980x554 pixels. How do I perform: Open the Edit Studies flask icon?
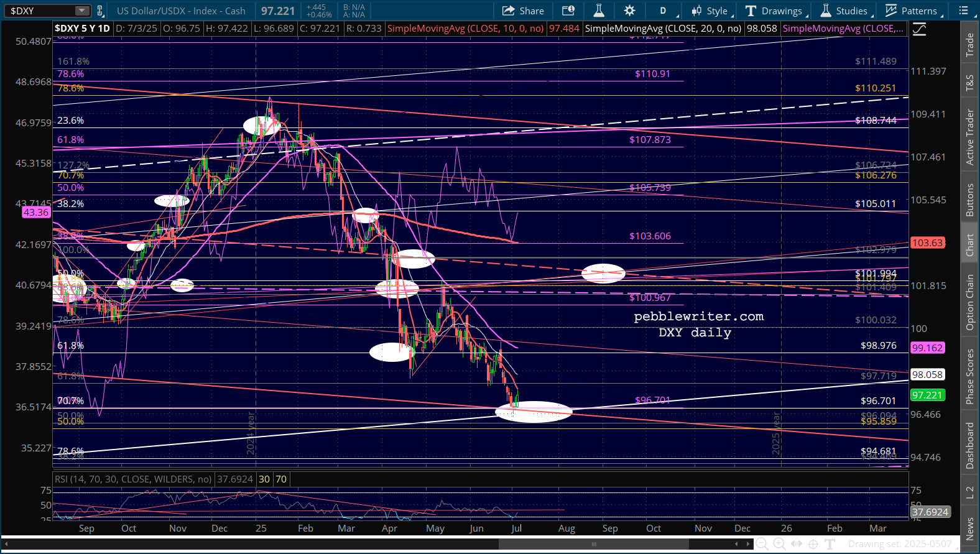point(599,11)
